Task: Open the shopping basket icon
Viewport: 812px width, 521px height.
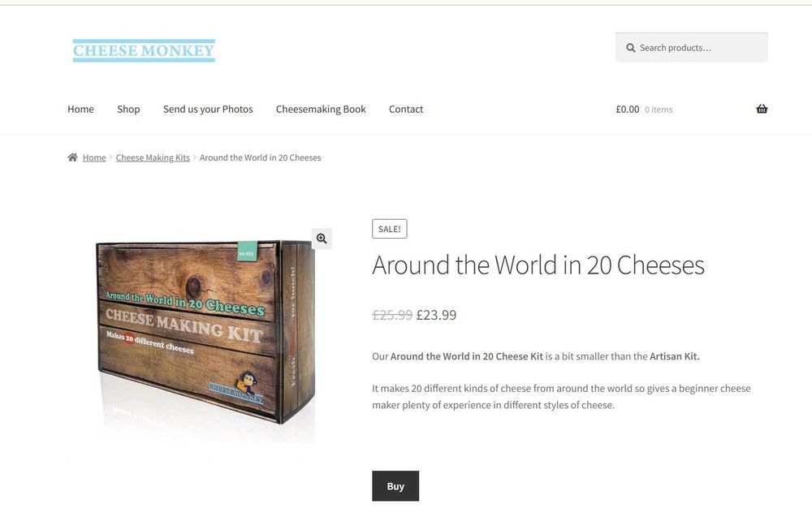Action: pos(762,109)
